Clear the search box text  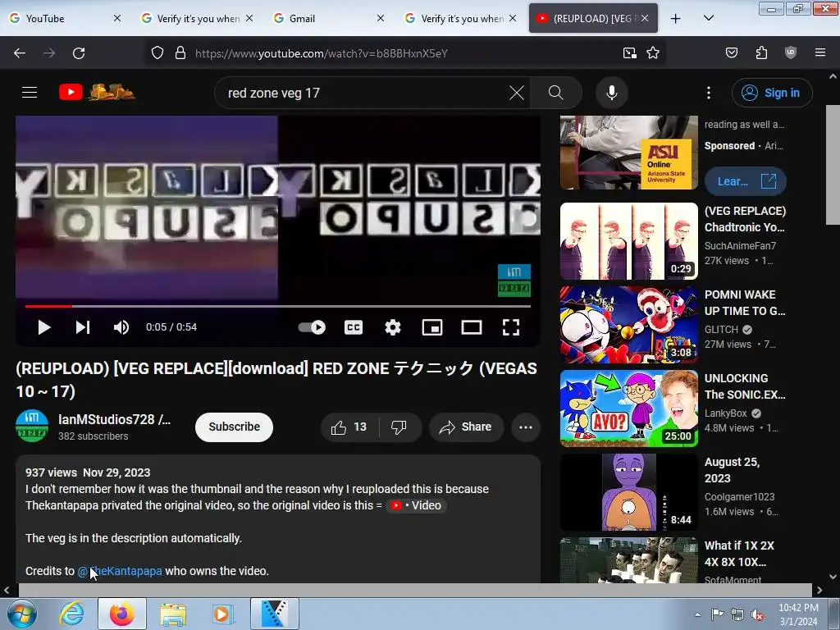517,93
